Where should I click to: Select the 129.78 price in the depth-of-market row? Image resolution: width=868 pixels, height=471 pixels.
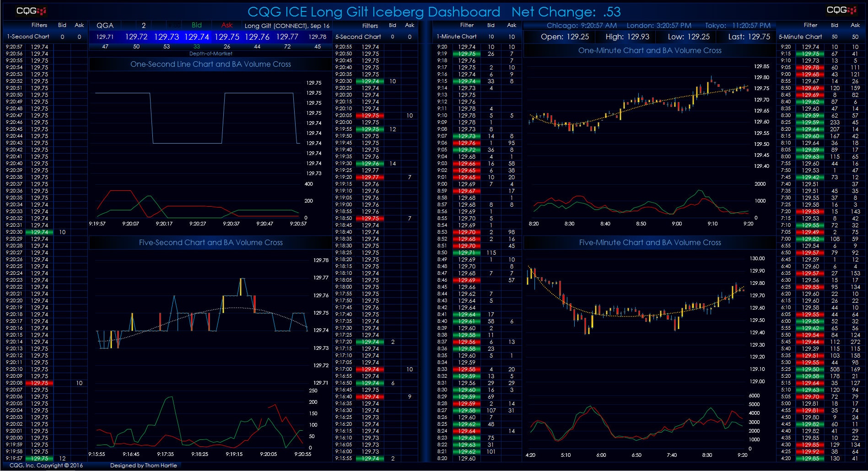coord(317,37)
